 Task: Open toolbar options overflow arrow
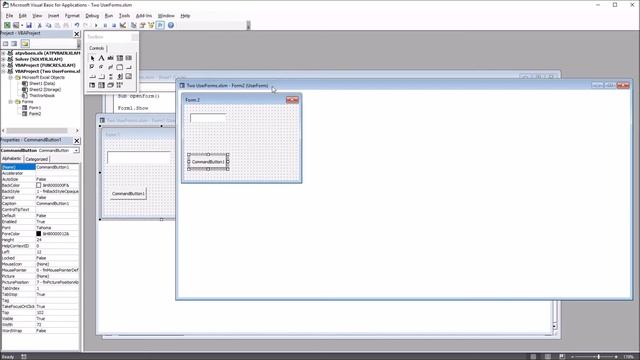248,25
